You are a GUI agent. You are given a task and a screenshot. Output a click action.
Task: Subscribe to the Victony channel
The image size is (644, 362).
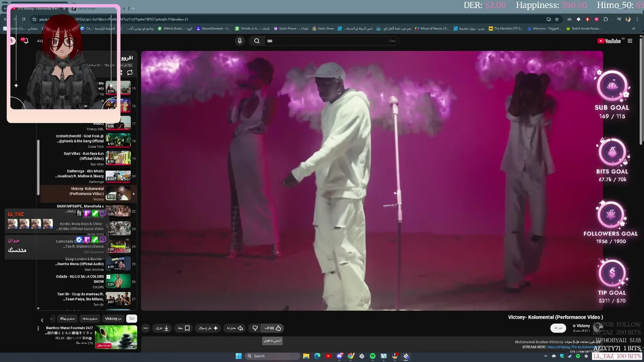[558, 328]
